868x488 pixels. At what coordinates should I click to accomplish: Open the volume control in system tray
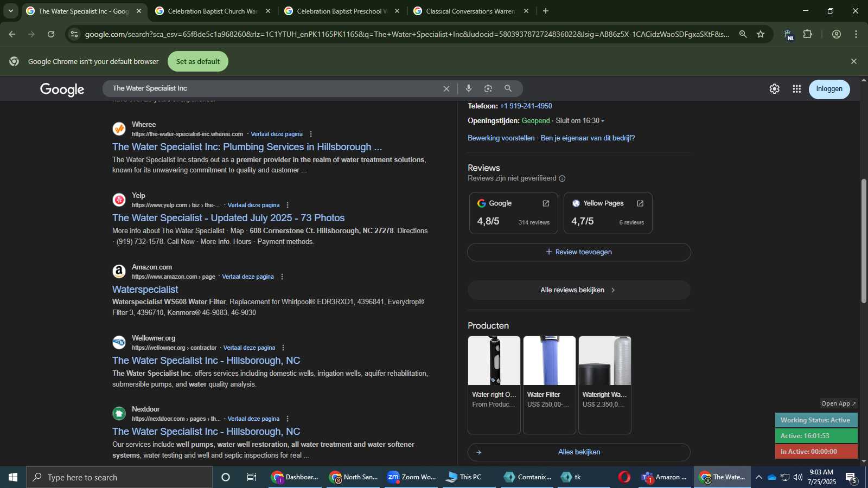pos(797,477)
